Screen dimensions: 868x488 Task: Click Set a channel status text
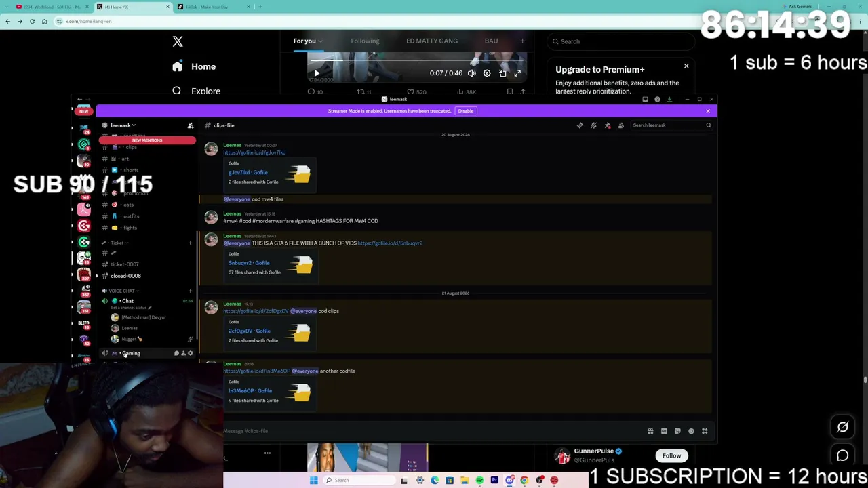130,308
